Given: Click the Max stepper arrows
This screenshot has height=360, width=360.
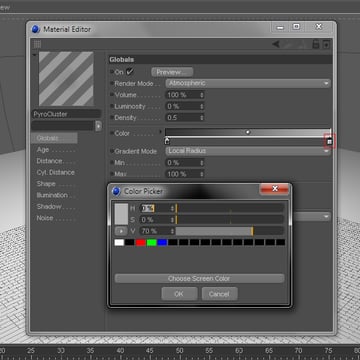Looking at the screenshot, I should click(202, 174).
